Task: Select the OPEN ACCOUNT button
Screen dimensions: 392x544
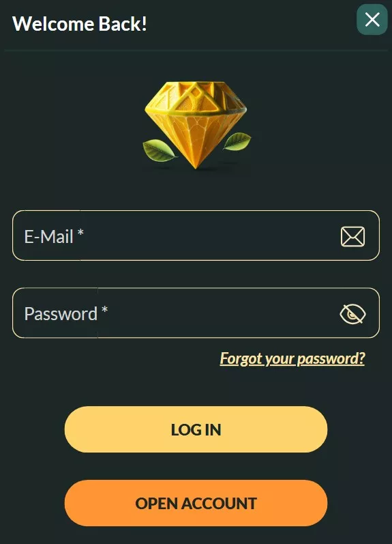Action: click(196, 504)
